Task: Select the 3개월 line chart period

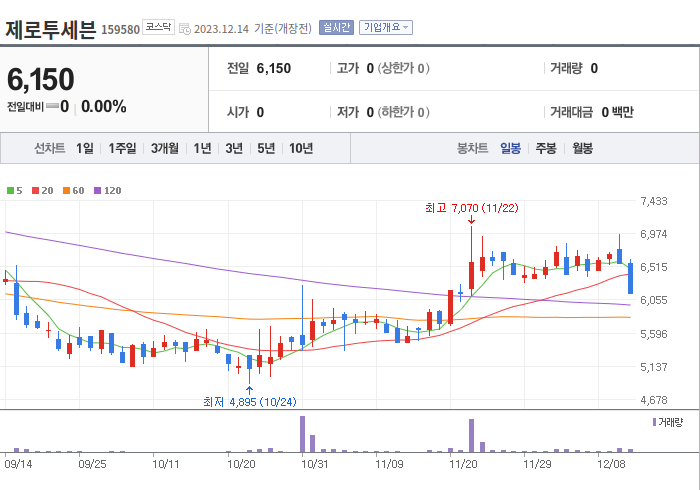Action: coord(165,148)
